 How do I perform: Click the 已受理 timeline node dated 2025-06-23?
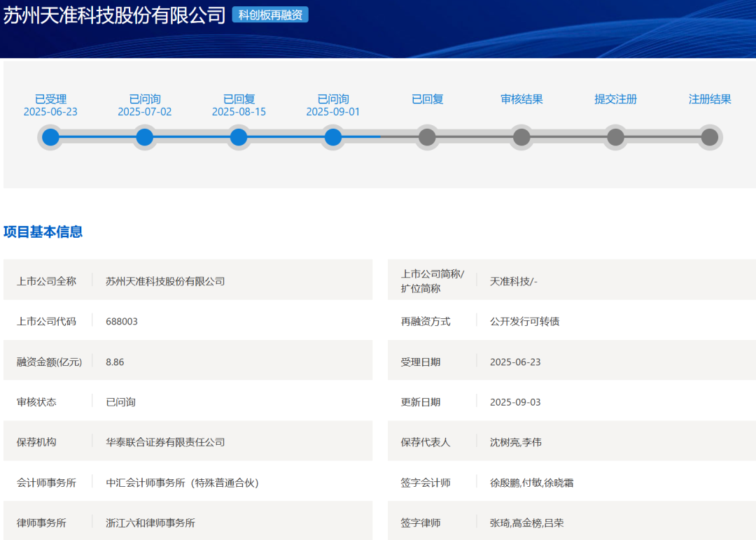pyautogui.click(x=50, y=137)
